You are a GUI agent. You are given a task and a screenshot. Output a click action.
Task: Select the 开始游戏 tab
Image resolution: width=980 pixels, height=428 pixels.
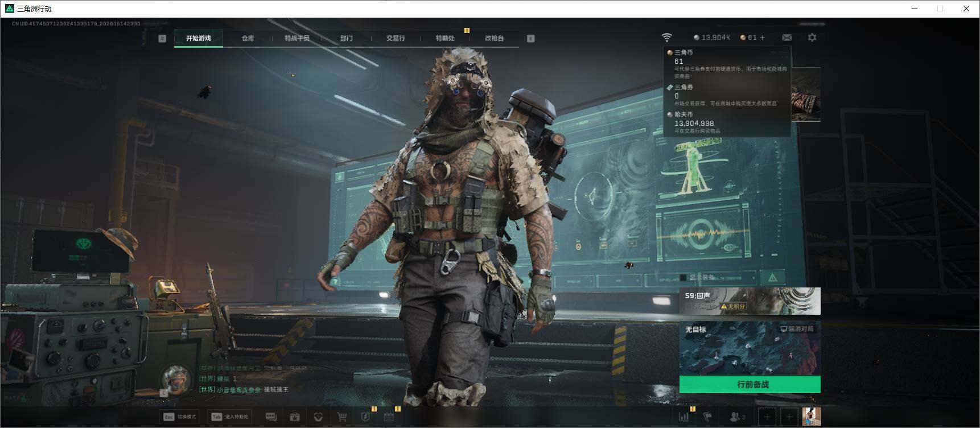[198, 38]
